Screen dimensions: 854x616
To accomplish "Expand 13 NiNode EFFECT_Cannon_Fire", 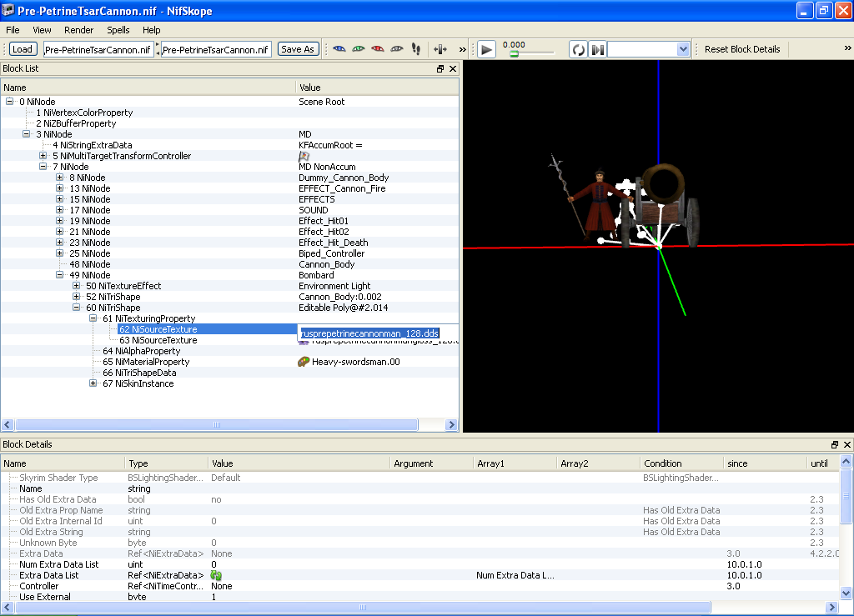I will pos(60,188).
